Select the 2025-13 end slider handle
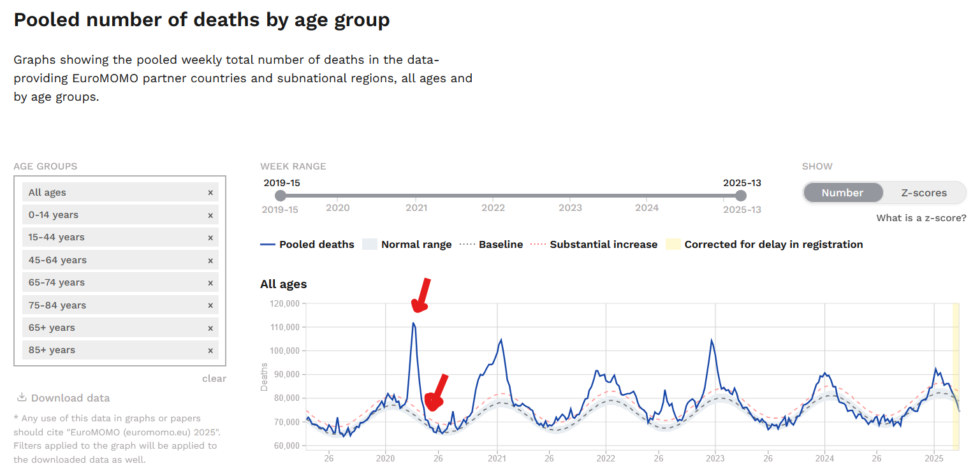The width and height of the screenshot is (980, 471). tap(740, 196)
